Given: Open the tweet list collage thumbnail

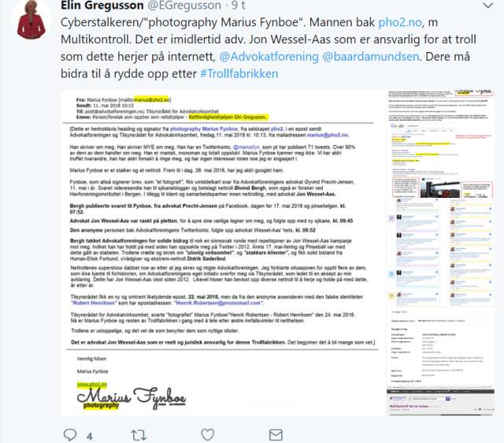Looking at the screenshot, I should (440, 252).
